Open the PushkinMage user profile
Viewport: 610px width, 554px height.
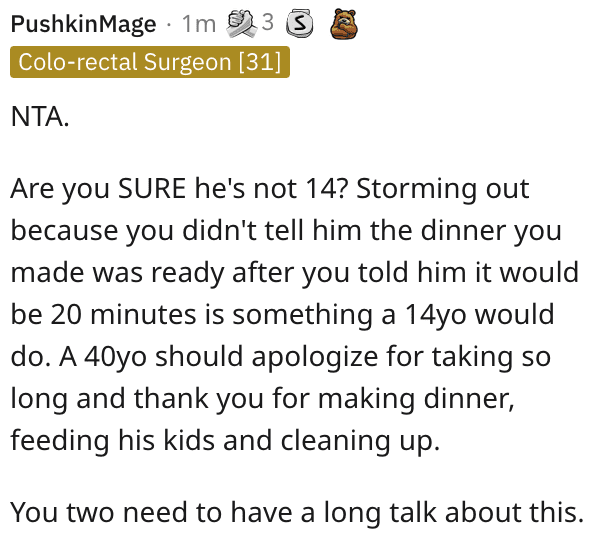coord(83,24)
